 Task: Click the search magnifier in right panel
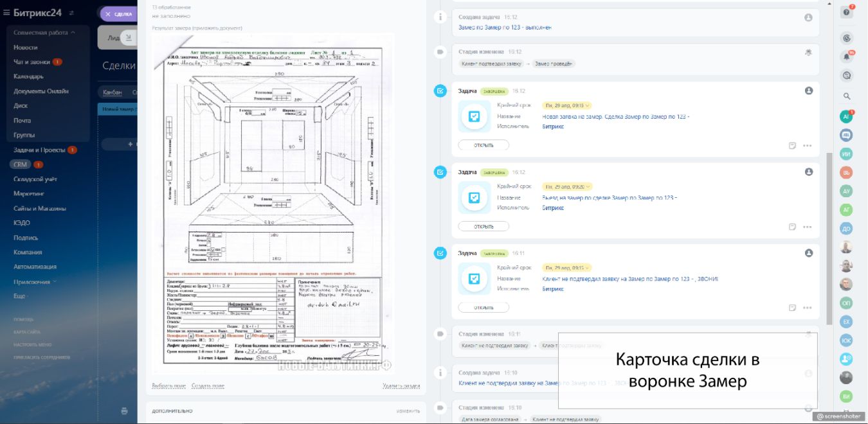[847, 96]
